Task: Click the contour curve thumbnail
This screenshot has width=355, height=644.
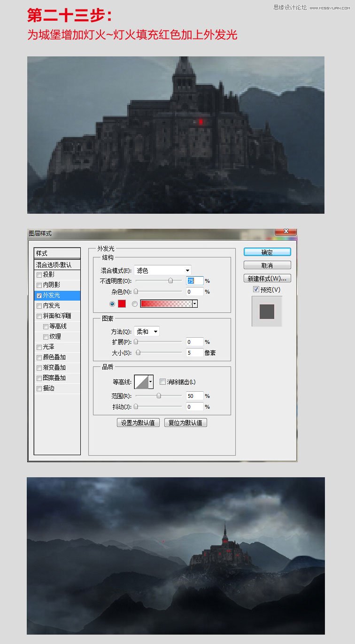Action: pos(141,382)
